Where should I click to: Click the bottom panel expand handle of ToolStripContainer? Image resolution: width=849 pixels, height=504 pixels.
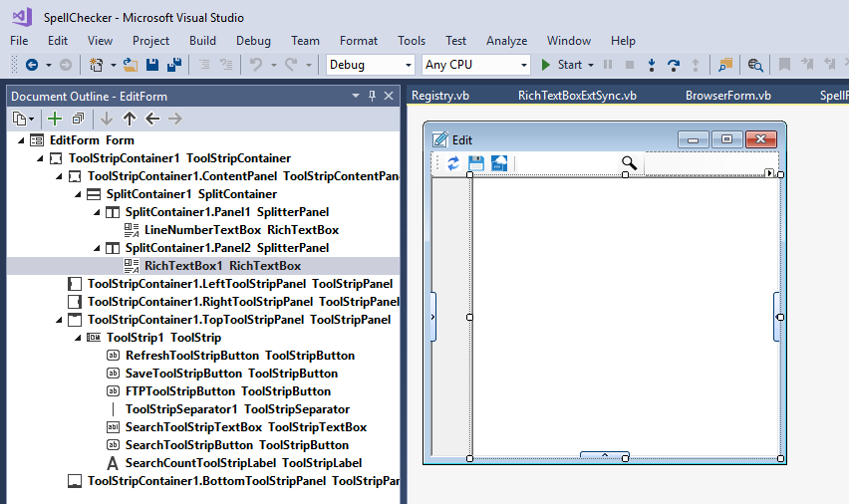(x=605, y=455)
